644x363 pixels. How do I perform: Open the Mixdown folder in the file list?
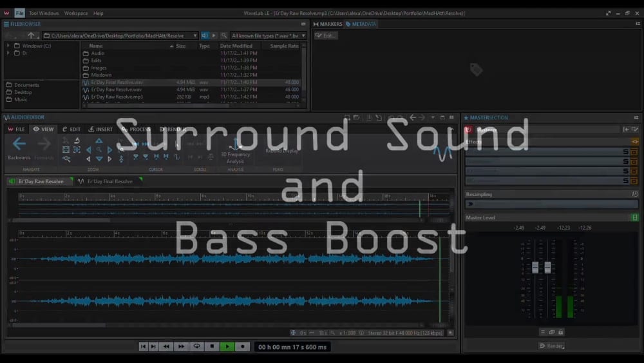click(101, 75)
